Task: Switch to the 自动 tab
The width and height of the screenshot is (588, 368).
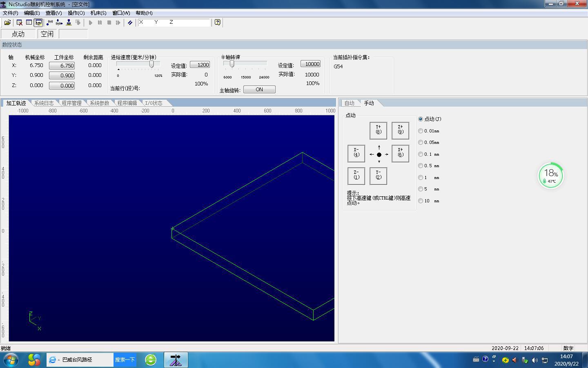Action: coord(349,103)
